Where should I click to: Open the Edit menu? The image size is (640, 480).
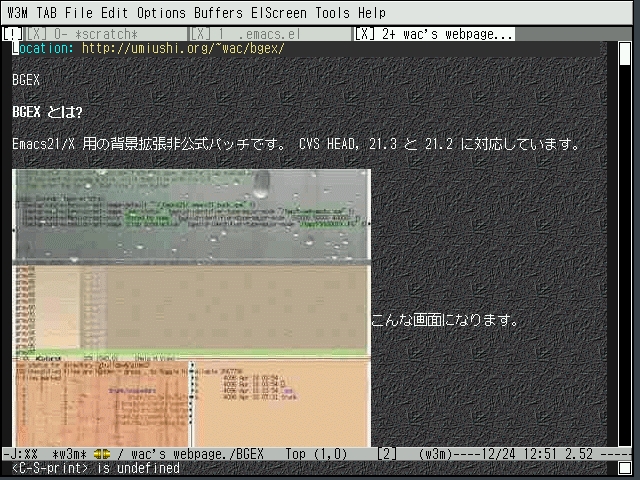pyautogui.click(x=114, y=13)
